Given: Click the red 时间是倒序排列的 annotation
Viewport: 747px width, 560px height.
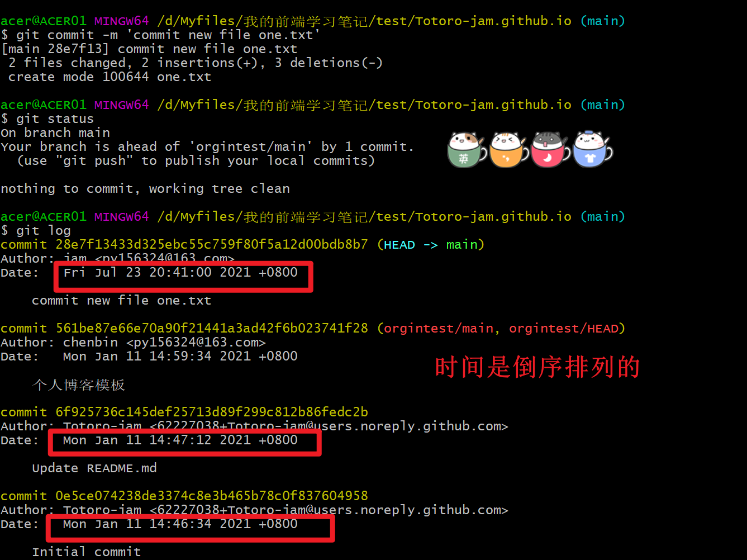Looking at the screenshot, I should [537, 367].
